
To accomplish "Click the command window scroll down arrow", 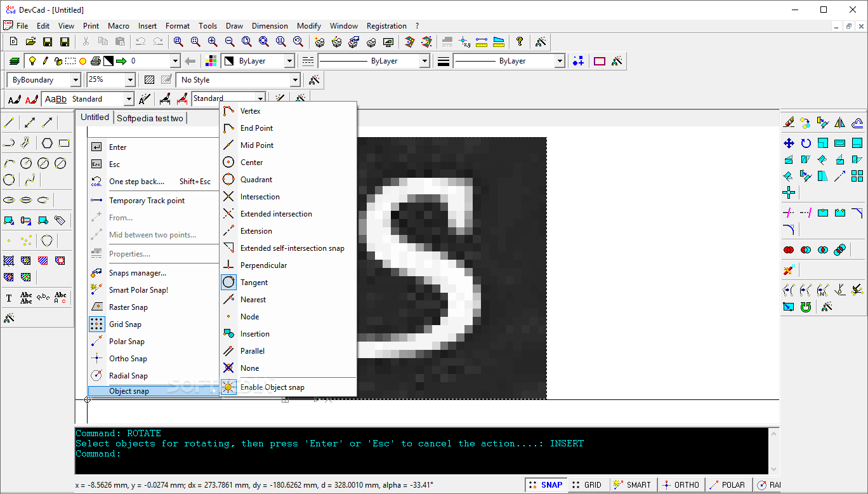I will 773,469.
